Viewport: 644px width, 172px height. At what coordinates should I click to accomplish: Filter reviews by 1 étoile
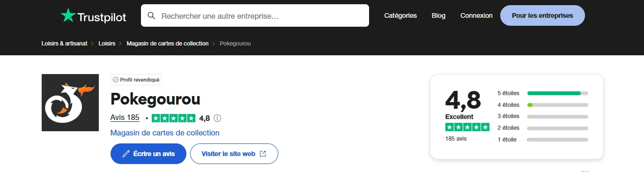pos(543,140)
